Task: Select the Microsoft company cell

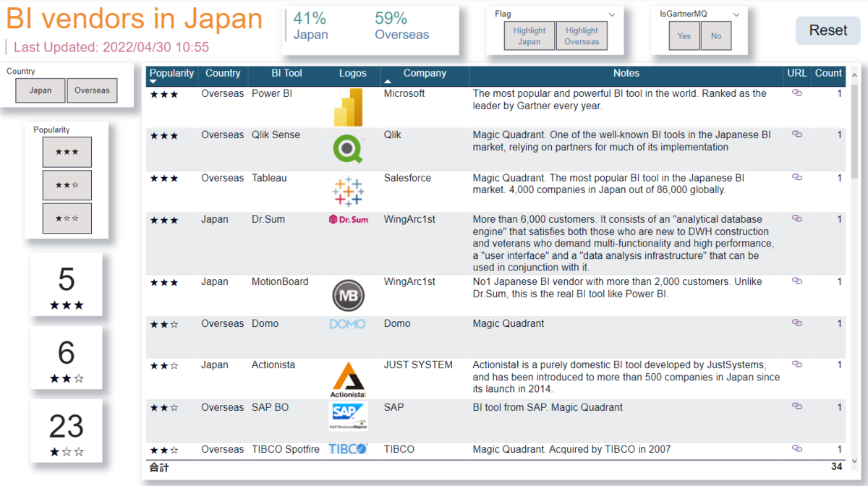Action: tap(404, 93)
